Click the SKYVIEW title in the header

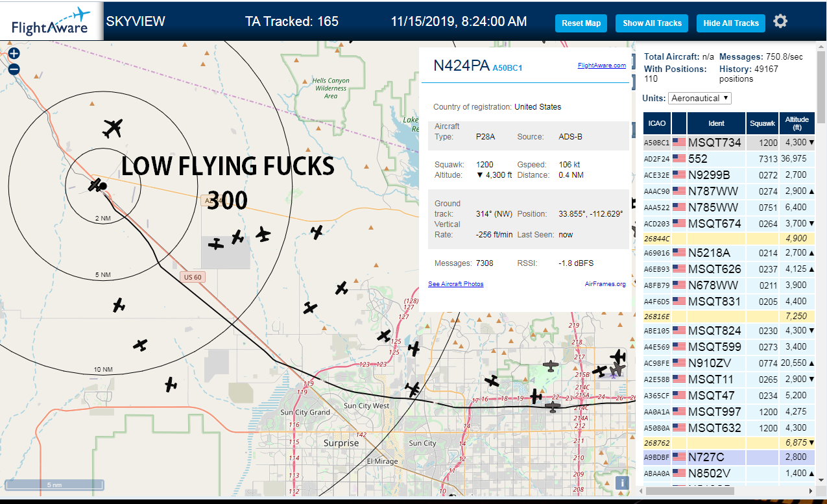click(x=136, y=21)
